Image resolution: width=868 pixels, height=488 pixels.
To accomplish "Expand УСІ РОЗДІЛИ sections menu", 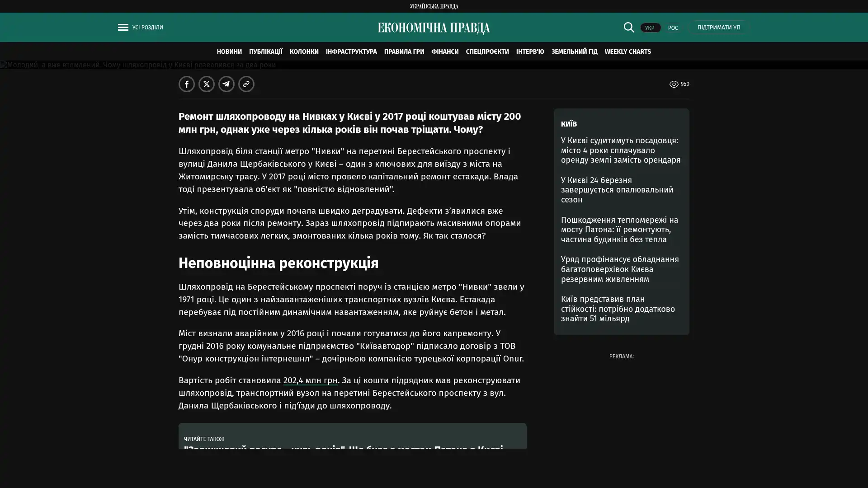I will (x=147, y=27).
